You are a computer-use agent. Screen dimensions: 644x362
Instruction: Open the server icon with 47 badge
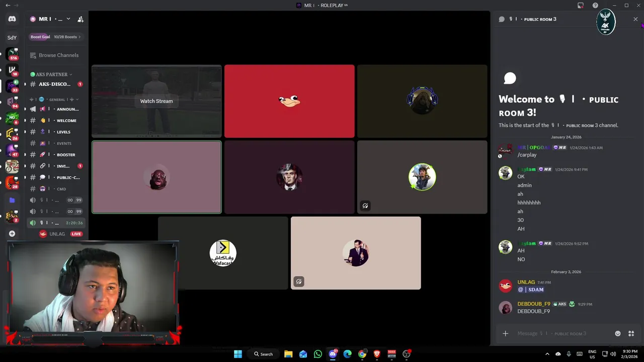(x=12, y=150)
